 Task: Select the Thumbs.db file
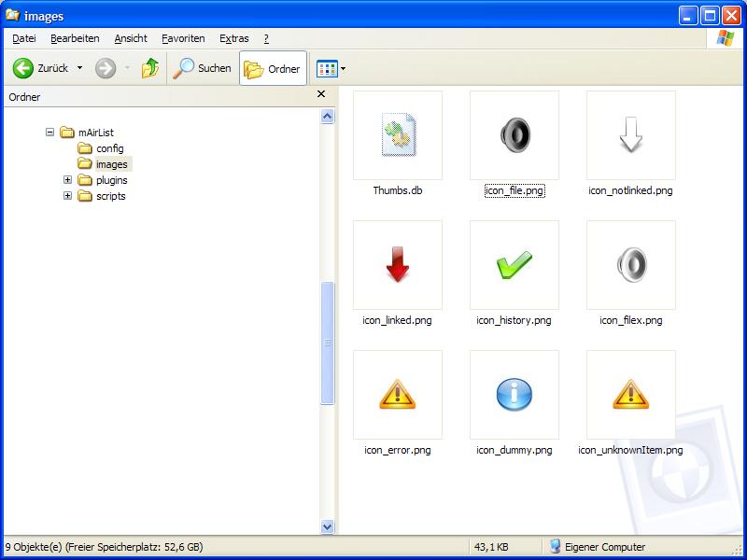tap(397, 134)
